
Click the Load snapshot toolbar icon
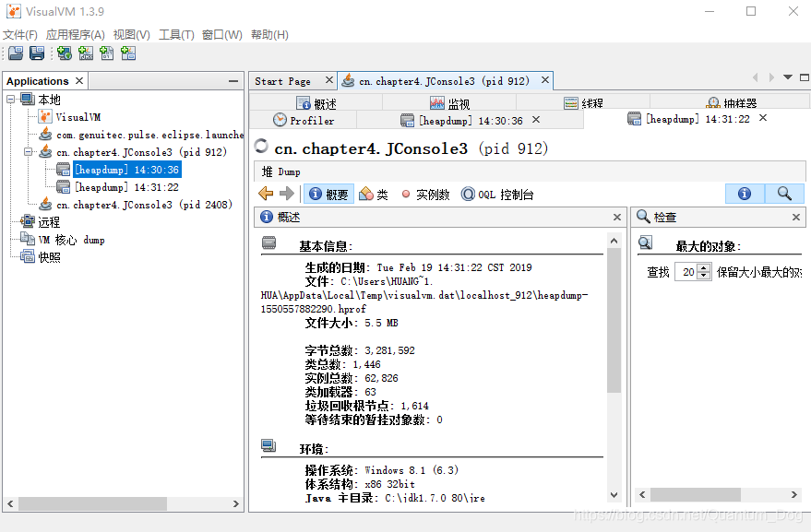pyautogui.click(x=16, y=53)
